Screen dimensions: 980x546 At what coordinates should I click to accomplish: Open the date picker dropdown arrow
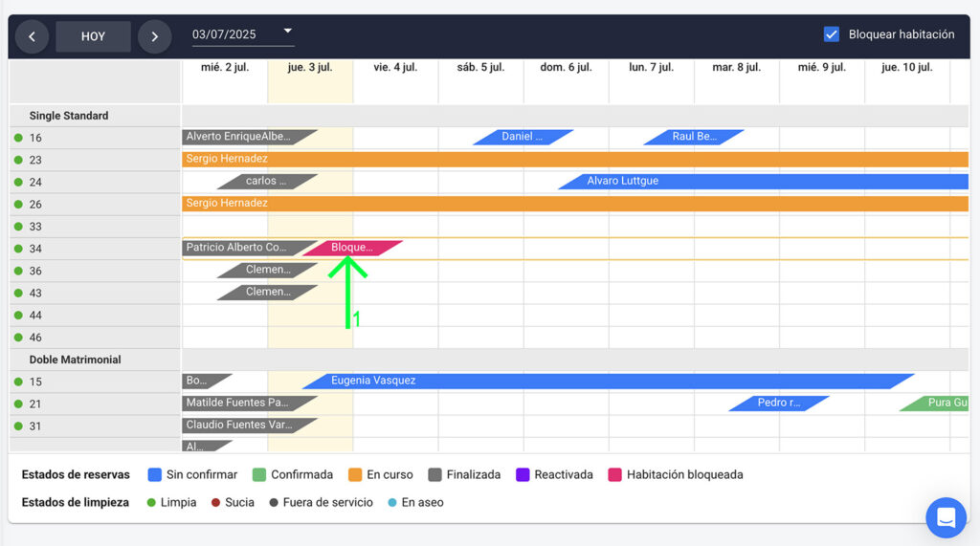point(287,32)
